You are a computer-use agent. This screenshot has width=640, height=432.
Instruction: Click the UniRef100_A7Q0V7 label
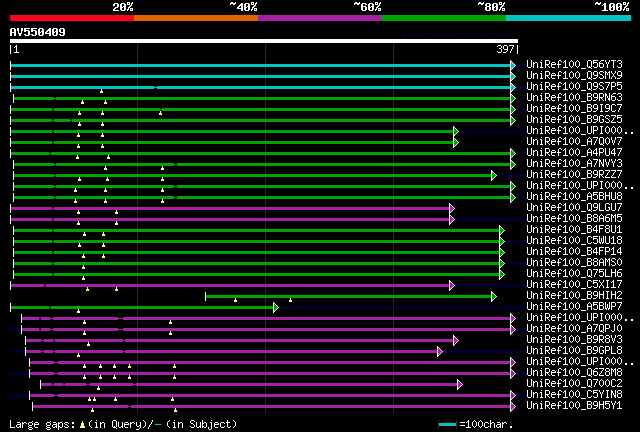574,142
